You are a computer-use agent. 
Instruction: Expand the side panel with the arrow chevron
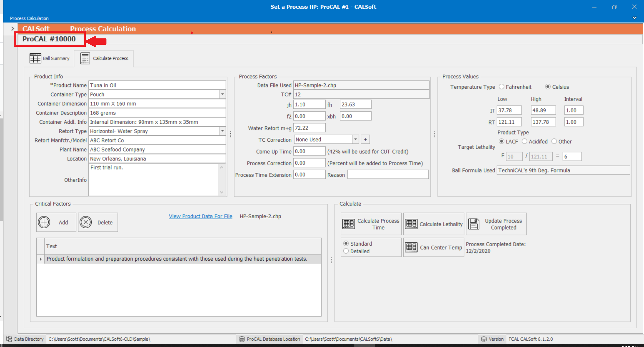pos(13,29)
